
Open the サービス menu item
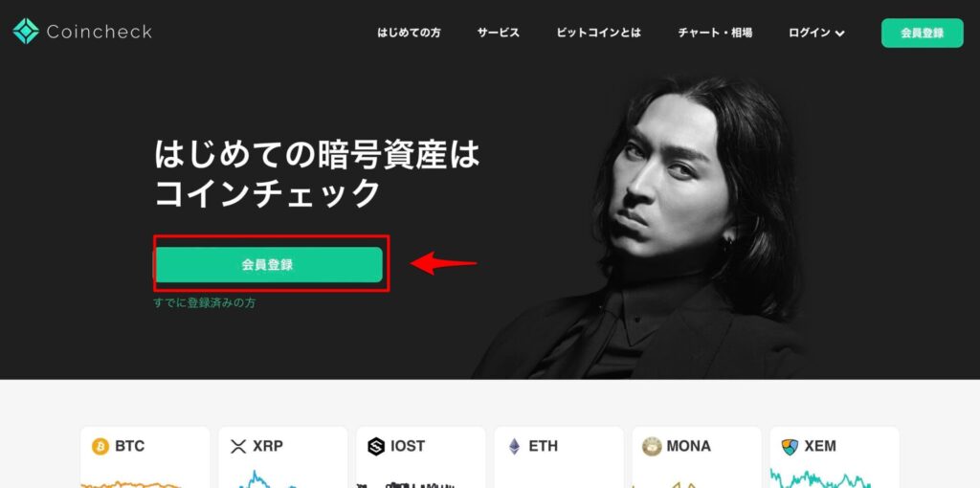pos(498,33)
